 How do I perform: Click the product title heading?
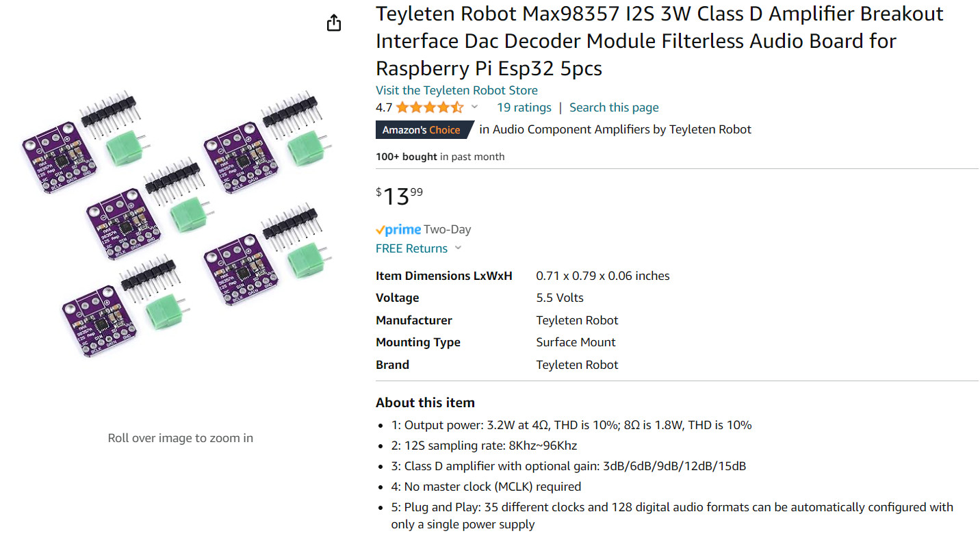coord(660,41)
